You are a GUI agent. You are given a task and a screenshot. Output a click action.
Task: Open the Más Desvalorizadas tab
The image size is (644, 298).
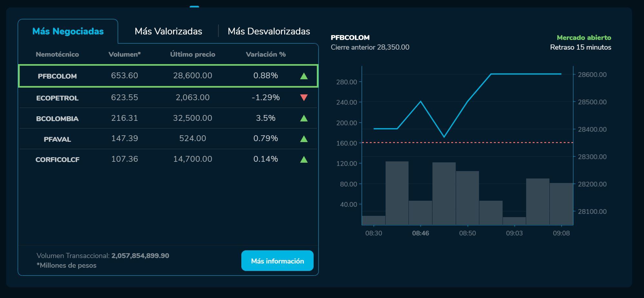pyautogui.click(x=269, y=31)
